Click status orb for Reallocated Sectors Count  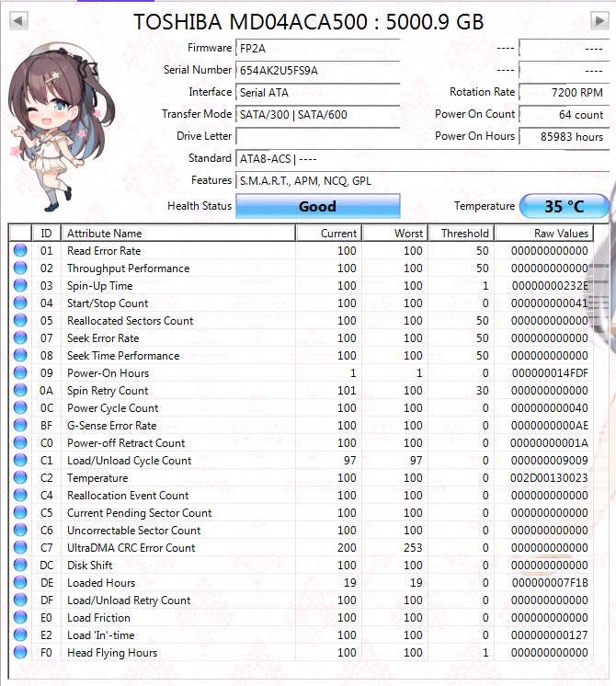[x=20, y=320]
